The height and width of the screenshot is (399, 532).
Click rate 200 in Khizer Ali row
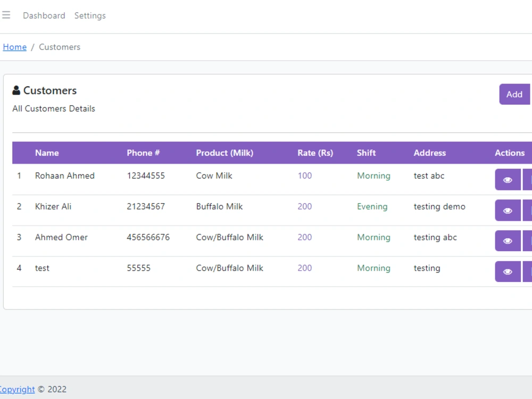(x=305, y=206)
